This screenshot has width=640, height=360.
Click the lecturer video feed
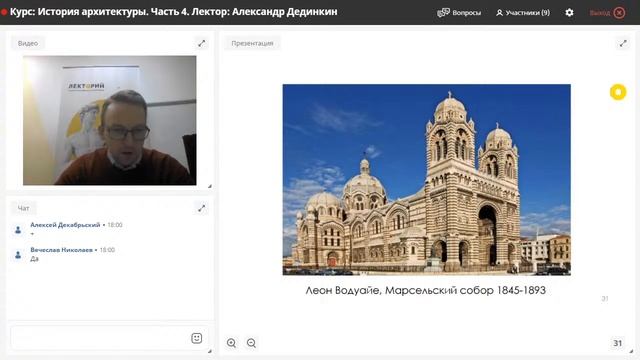tap(109, 120)
